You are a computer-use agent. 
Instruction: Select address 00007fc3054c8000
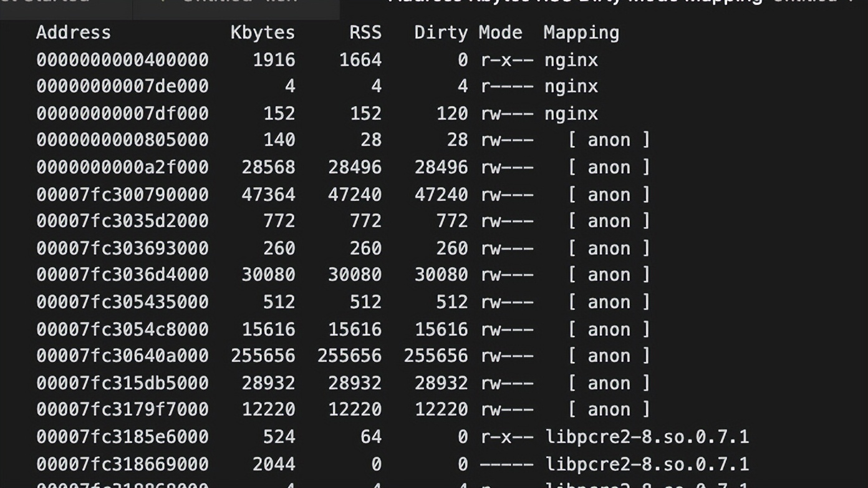[x=122, y=329]
